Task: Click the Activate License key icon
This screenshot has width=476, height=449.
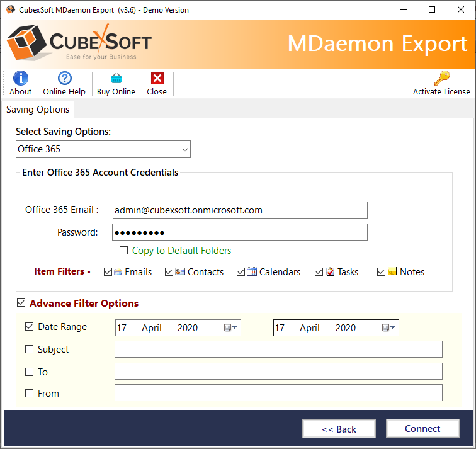Action: [x=441, y=79]
